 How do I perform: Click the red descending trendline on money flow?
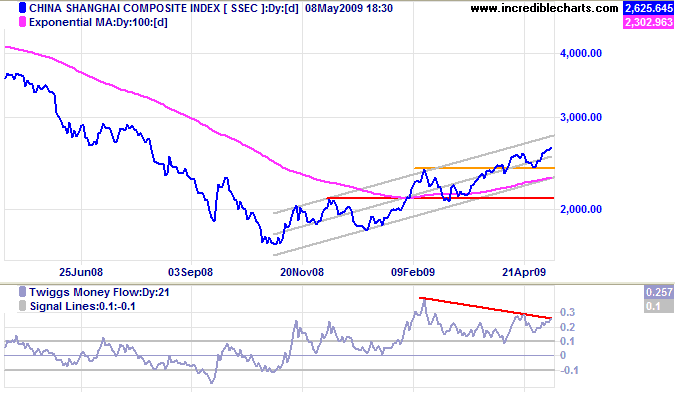pos(486,308)
